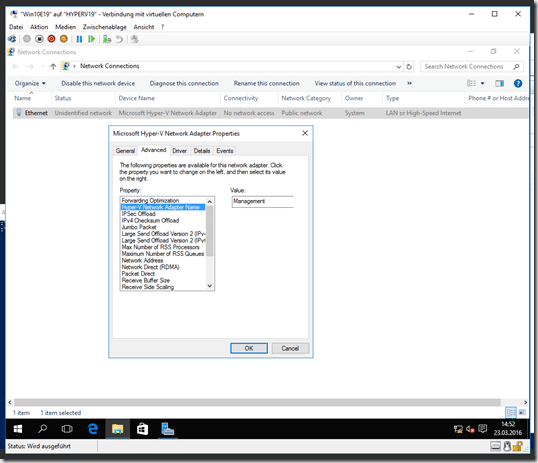Screen dimensions: 538x463
Task: Expand the view options dropdown arrow
Action: point(482,83)
